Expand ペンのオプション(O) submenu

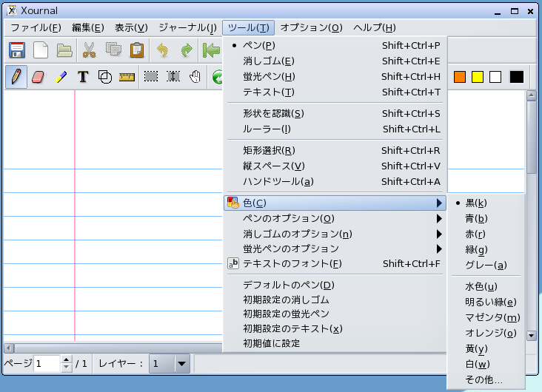(335, 219)
